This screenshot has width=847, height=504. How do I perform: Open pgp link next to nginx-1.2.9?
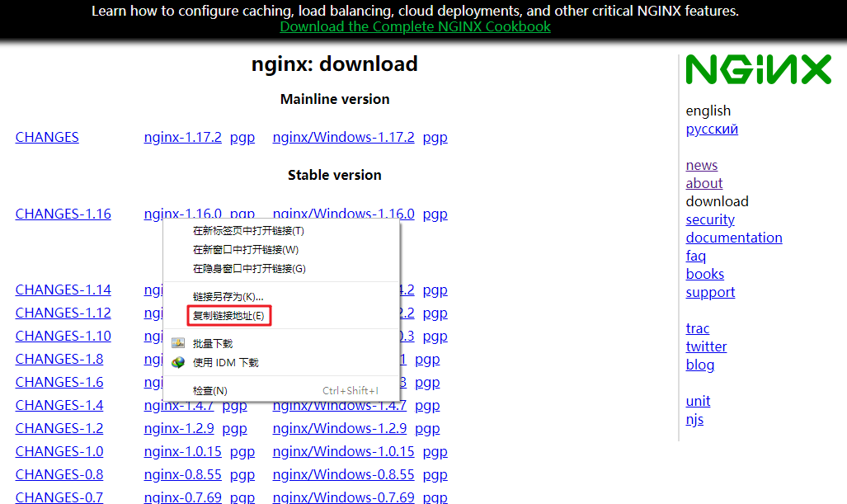(234, 428)
